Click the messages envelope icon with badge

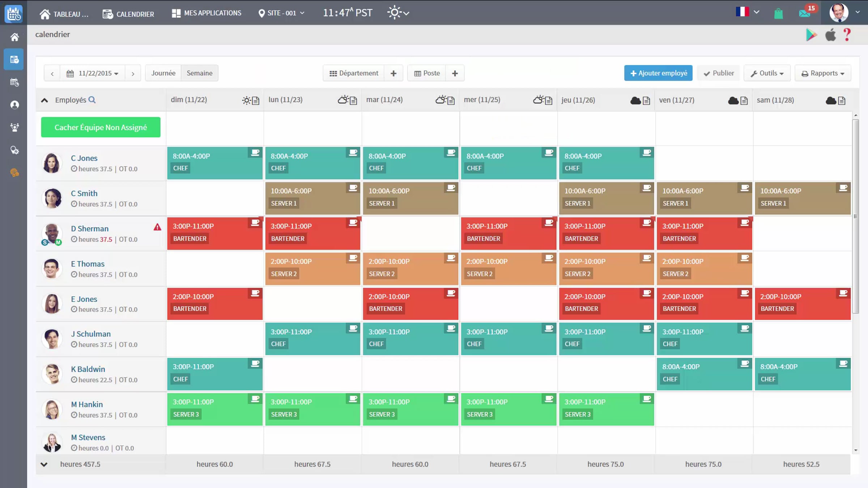tap(805, 13)
